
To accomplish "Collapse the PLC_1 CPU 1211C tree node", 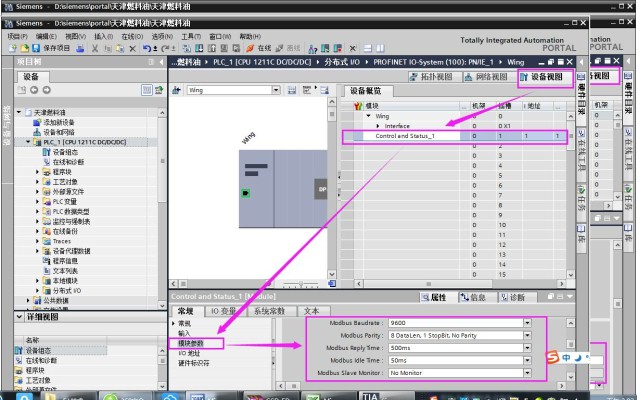I will pyautogui.click(x=28, y=142).
